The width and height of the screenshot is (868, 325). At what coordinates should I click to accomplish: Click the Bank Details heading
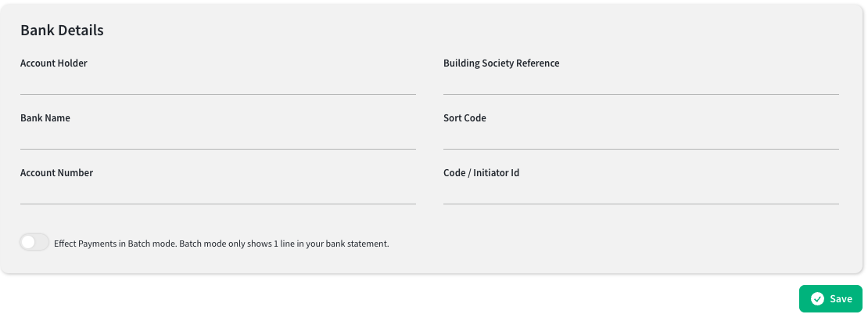[x=62, y=30]
